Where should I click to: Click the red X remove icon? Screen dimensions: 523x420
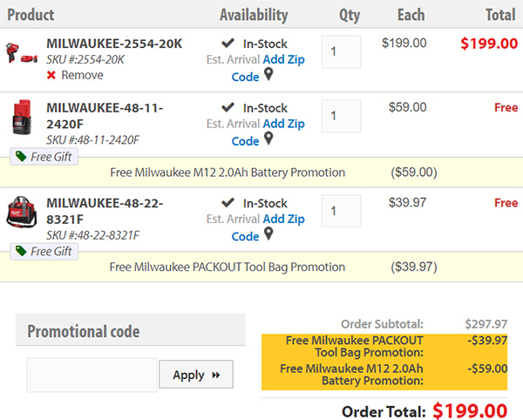[51, 75]
